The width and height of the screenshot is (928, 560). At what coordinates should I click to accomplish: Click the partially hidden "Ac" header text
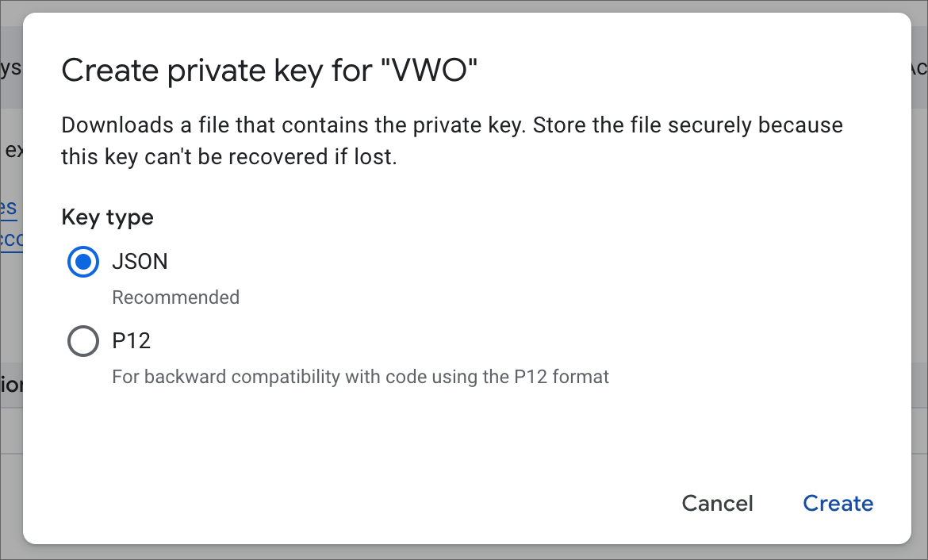point(918,68)
